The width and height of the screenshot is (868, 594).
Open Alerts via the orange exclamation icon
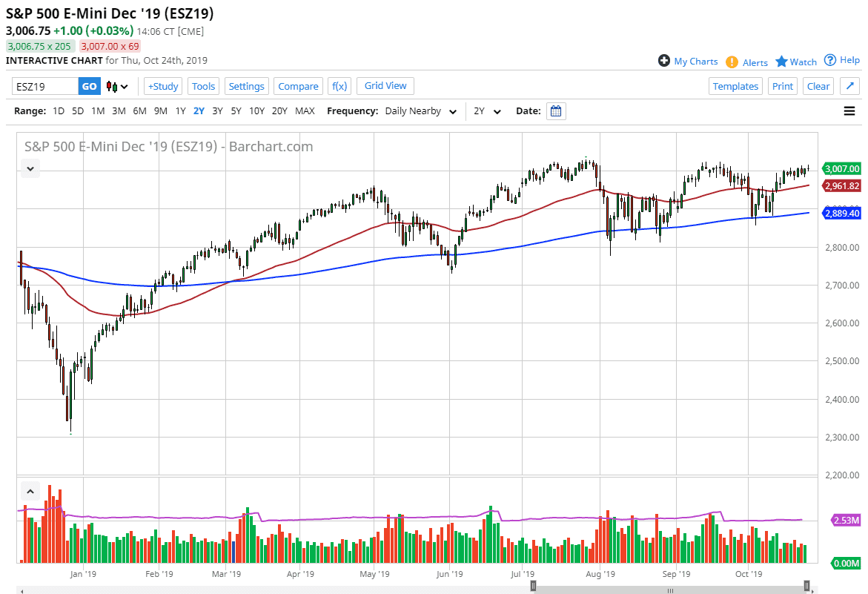click(x=733, y=62)
